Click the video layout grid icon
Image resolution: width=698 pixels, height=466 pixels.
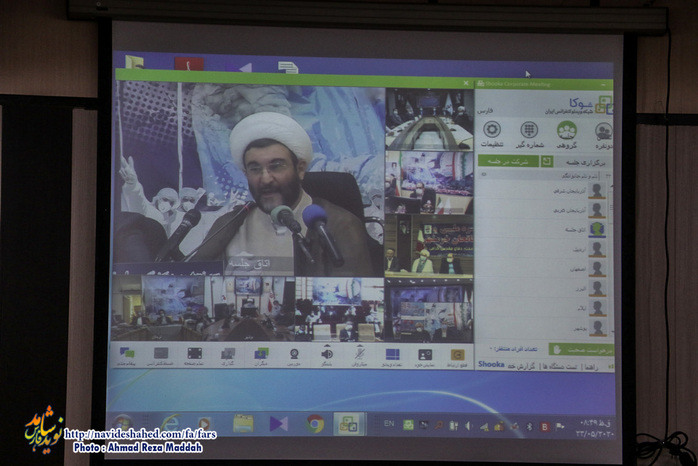(x=392, y=354)
